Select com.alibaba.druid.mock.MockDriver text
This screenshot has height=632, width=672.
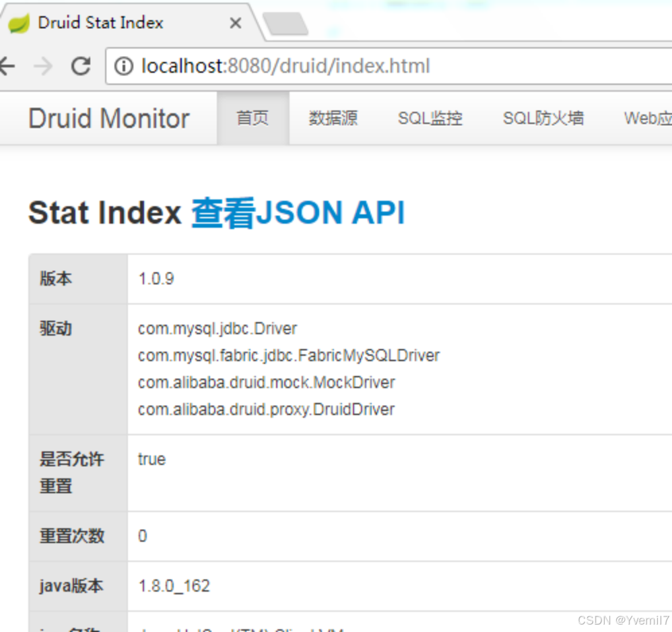266,383
